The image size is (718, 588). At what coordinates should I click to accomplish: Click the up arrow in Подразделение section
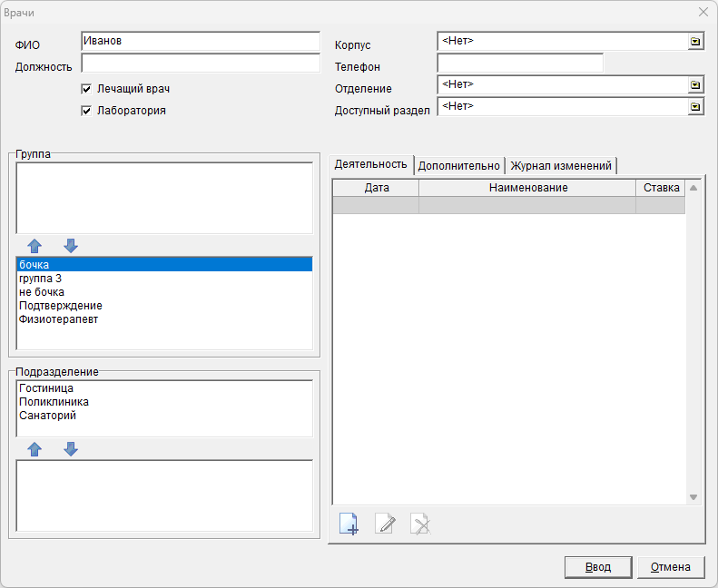click(x=34, y=449)
